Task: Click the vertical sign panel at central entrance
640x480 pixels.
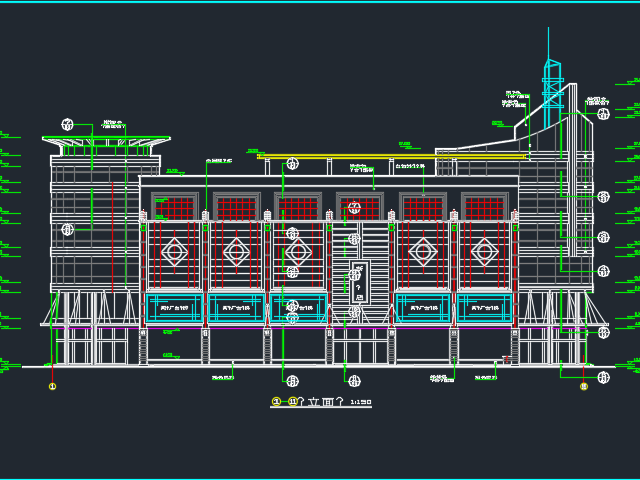Action: 358,282
